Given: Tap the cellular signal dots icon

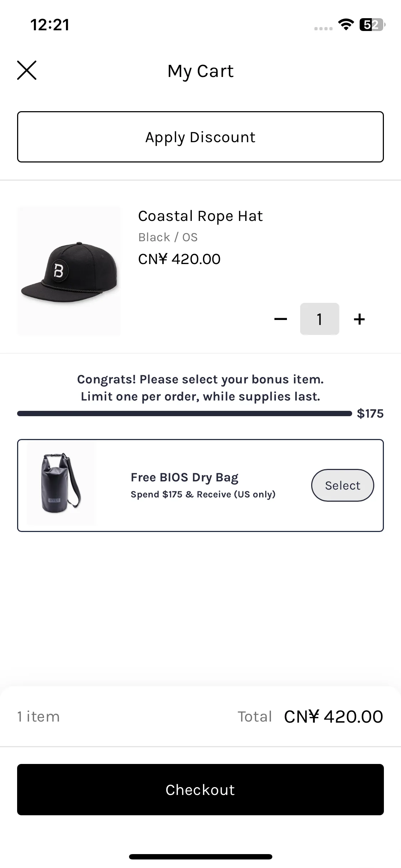Looking at the screenshot, I should (323, 28).
